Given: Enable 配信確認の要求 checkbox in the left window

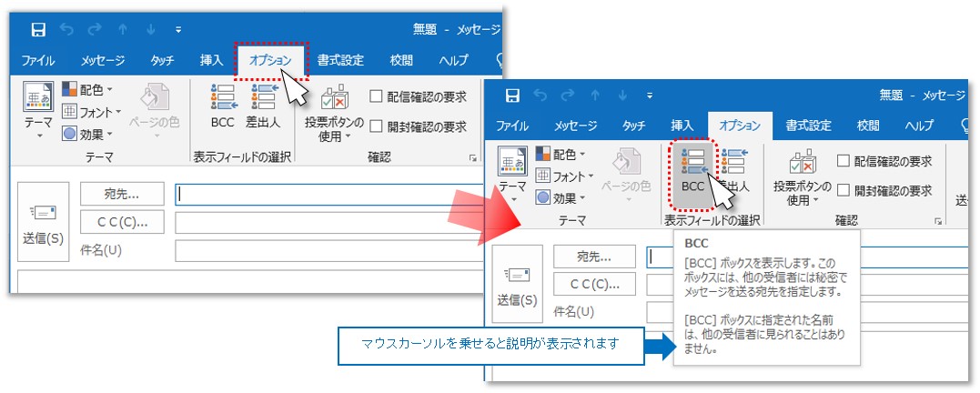Looking at the screenshot, I should (x=376, y=96).
